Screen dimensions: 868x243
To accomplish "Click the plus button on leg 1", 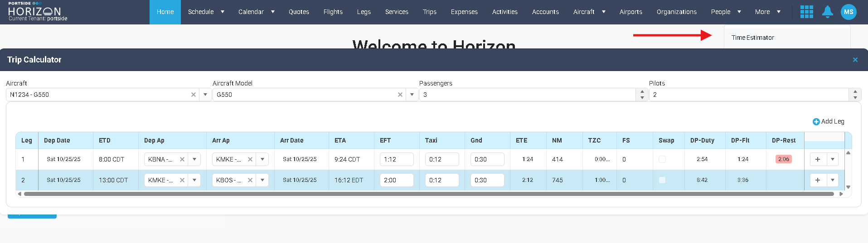I will [818, 159].
